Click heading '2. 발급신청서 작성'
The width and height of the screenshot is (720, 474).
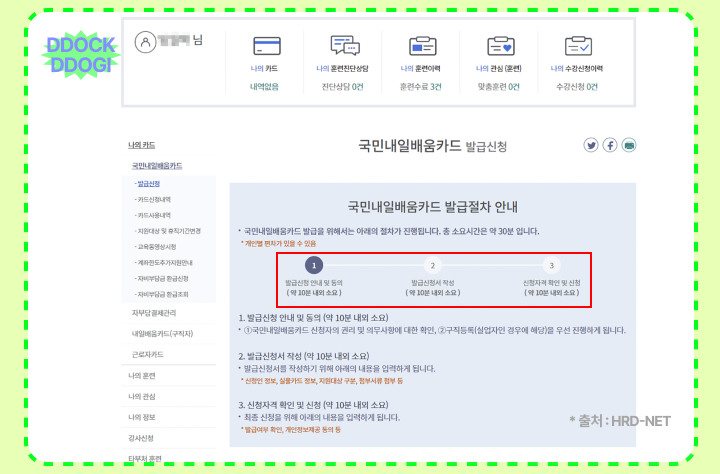click(x=304, y=356)
